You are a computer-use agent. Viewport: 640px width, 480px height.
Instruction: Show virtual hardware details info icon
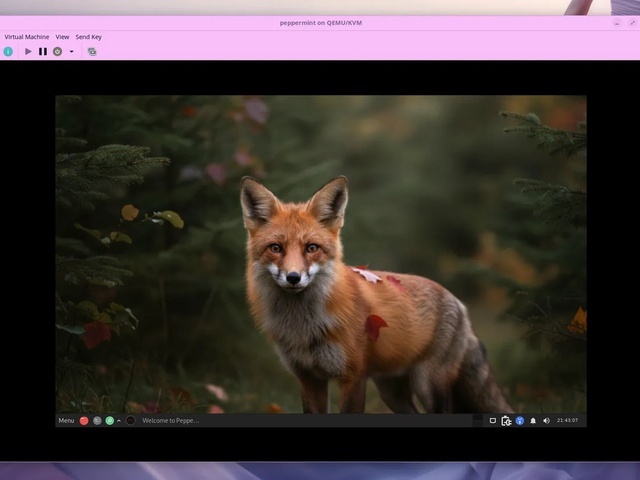pos(9,51)
